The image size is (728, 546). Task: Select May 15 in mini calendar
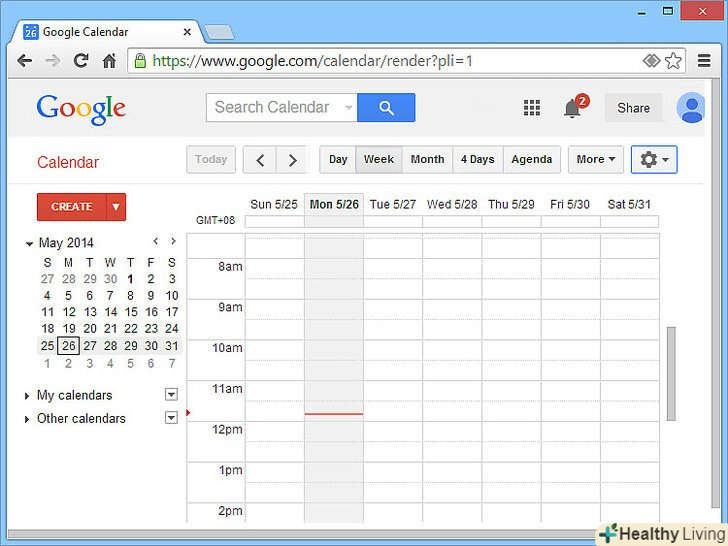pos(131,312)
